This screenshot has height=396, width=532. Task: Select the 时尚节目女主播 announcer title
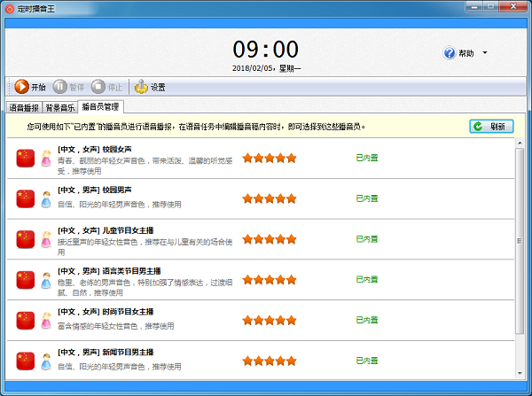[106, 312]
